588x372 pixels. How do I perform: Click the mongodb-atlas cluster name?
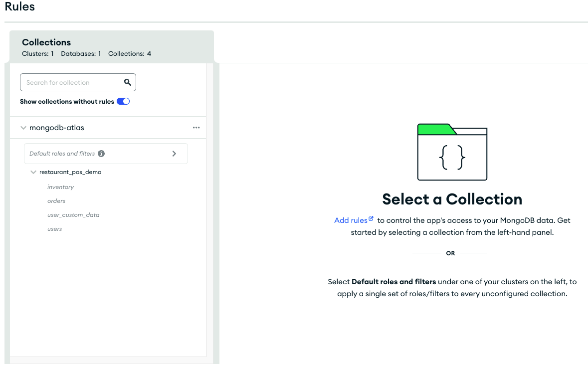click(57, 128)
